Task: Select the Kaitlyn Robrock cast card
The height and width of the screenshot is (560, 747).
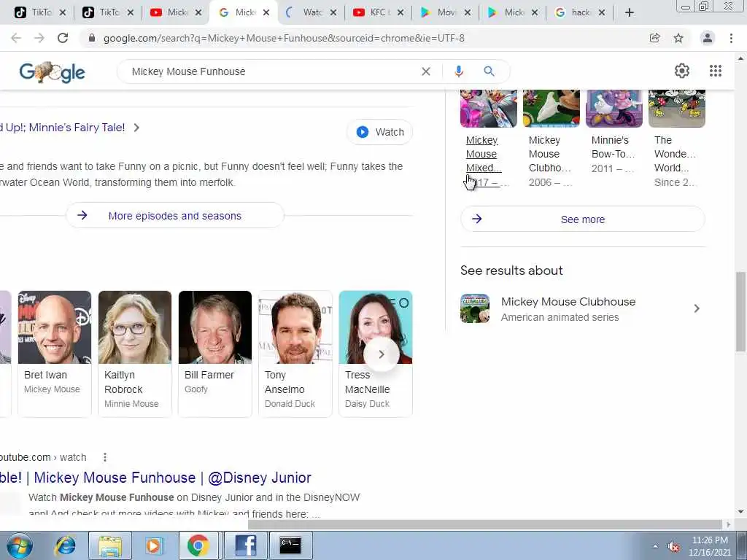Action: coord(135,354)
